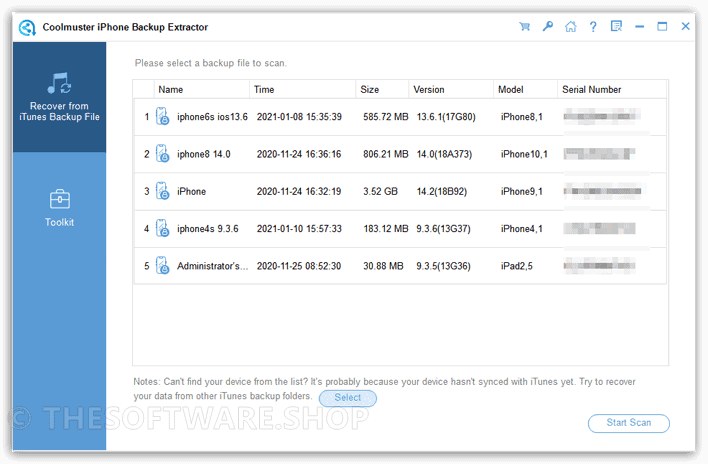Select the Administrator's... backup name
Image resolution: width=708 pixels, height=464 pixels.
tap(213, 266)
